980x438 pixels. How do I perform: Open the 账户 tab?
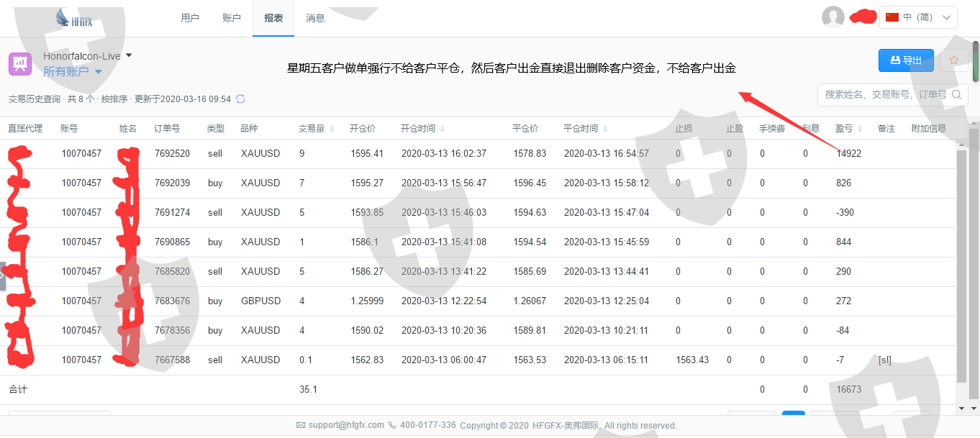232,18
